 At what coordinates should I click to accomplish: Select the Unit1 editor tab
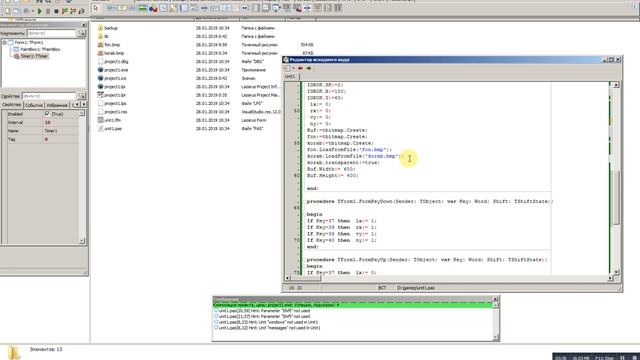(x=290, y=77)
